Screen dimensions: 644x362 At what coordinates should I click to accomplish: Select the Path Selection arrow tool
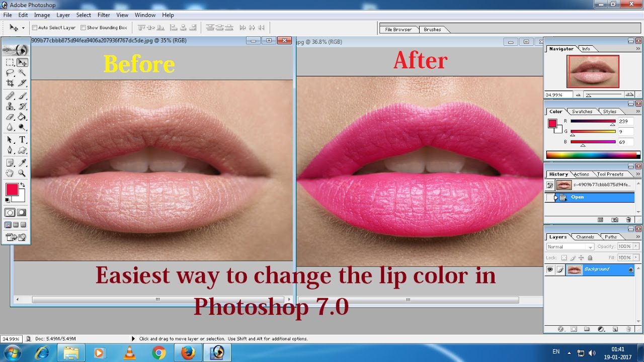tap(10, 140)
